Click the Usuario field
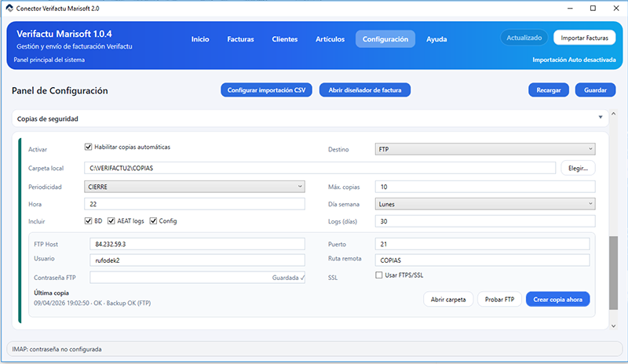 (198, 260)
